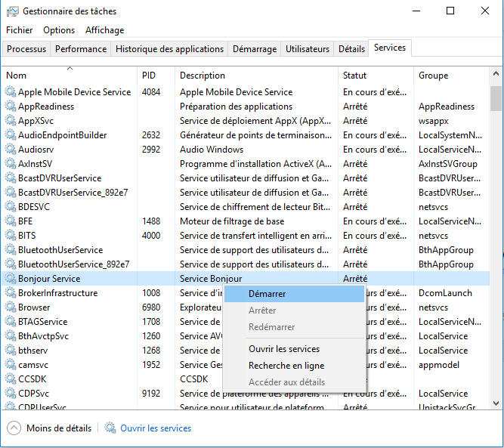Sort by the Statut column header
Viewport: 504px width, 448px height.
pos(376,76)
